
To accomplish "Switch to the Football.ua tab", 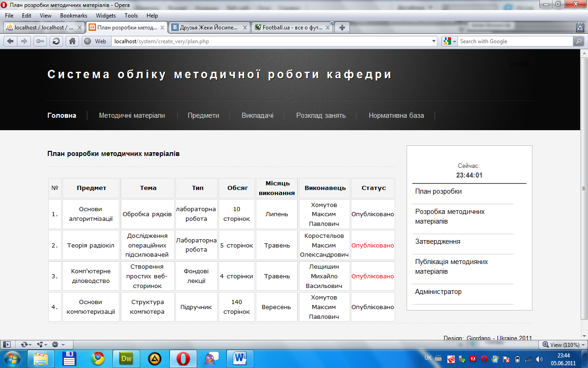I will (x=292, y=28).
